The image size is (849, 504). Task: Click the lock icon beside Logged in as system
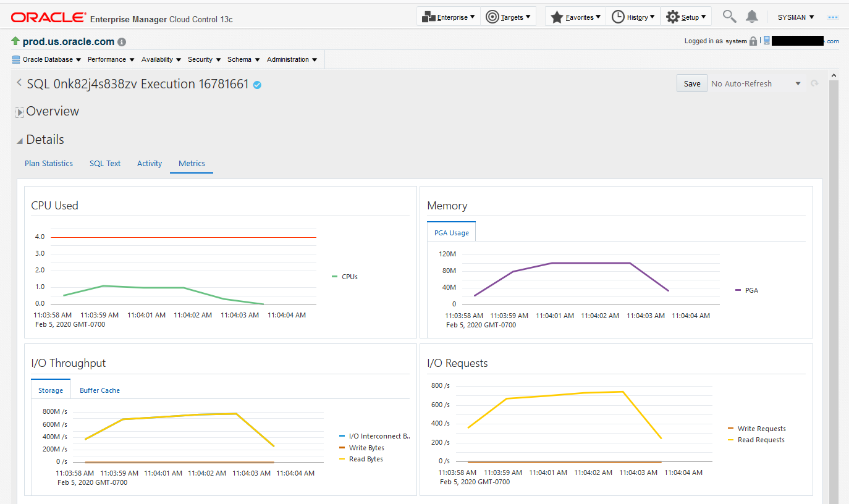(753, 41)
